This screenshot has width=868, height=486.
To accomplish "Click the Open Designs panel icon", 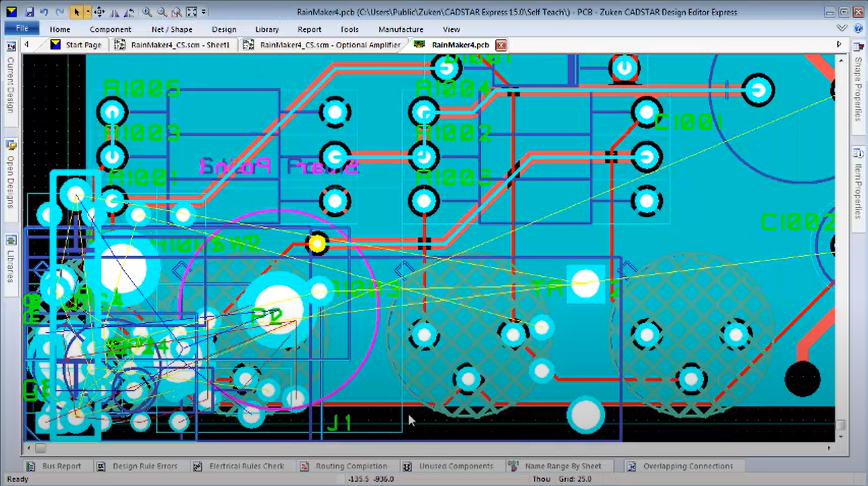I will 11,146.
